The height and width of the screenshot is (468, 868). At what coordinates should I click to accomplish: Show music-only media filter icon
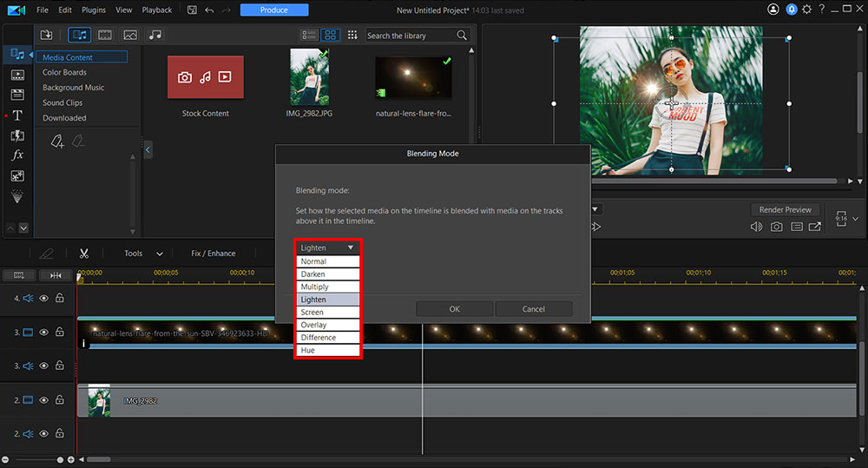(155, 35)
